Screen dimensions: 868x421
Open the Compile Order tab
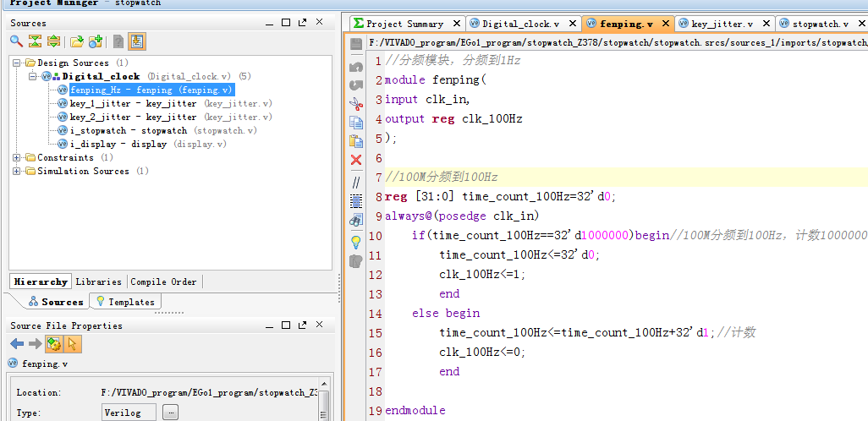tap(163, 282)
